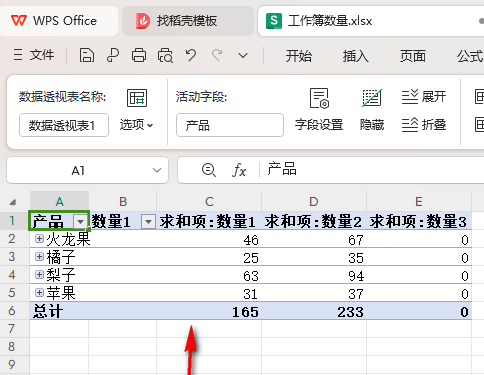Select column D header
The image size is (484, 375).
tap(314, 201)
